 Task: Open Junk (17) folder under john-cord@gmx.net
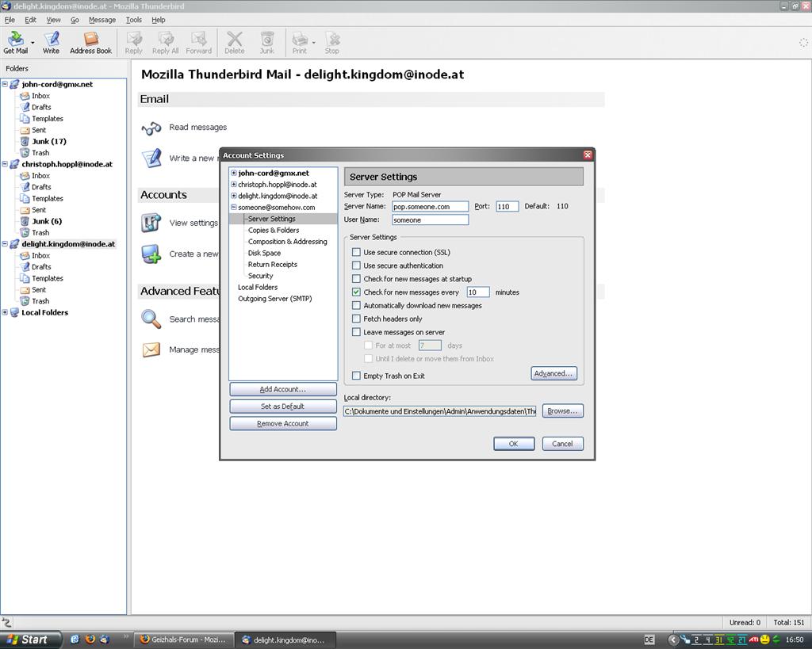tap(48, 141)
